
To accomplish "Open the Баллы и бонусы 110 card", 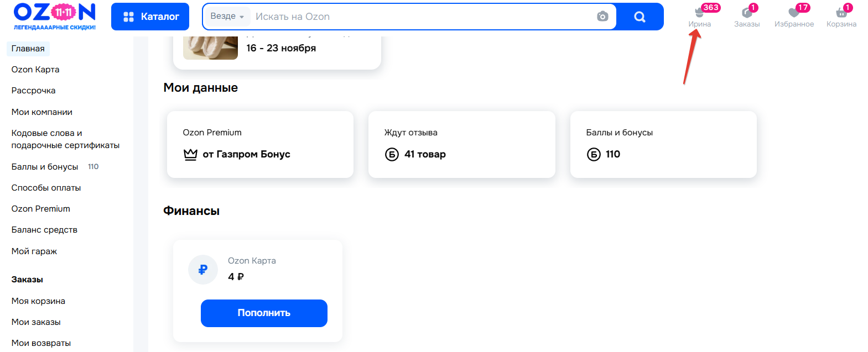I will (663, 144).
